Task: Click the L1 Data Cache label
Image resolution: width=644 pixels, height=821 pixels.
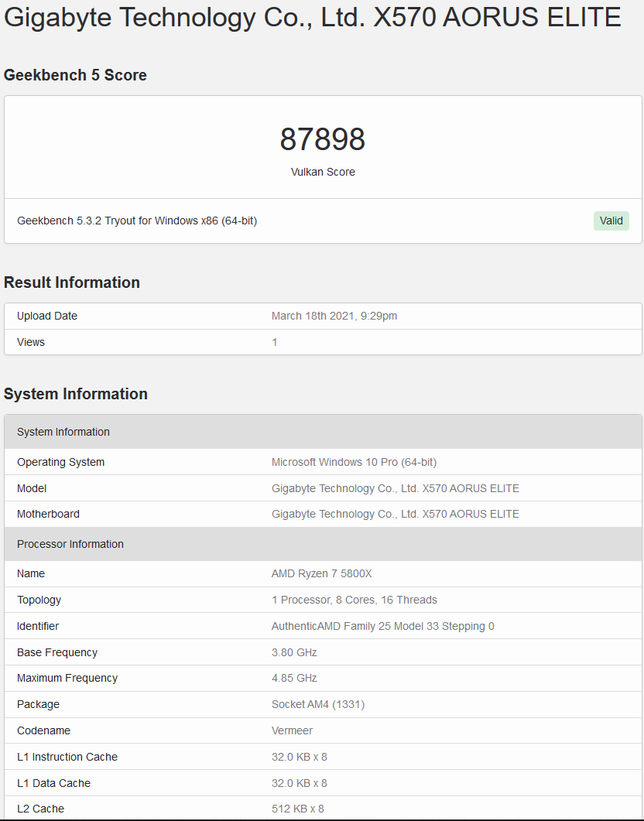Action: [x=53, y=783]
